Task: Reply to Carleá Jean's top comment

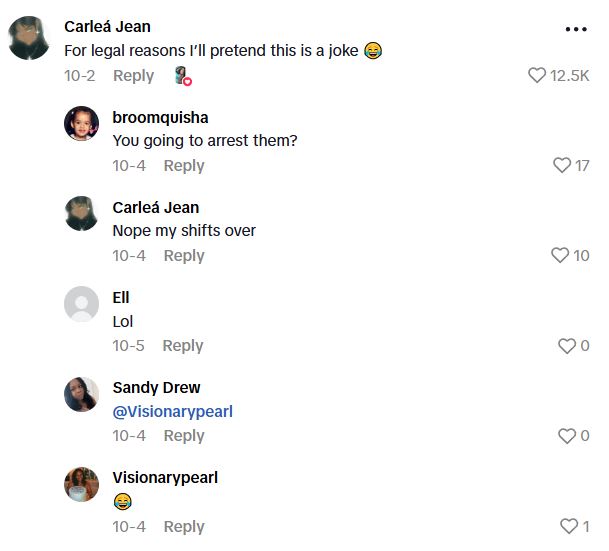Action: click(x=133, y=76)
